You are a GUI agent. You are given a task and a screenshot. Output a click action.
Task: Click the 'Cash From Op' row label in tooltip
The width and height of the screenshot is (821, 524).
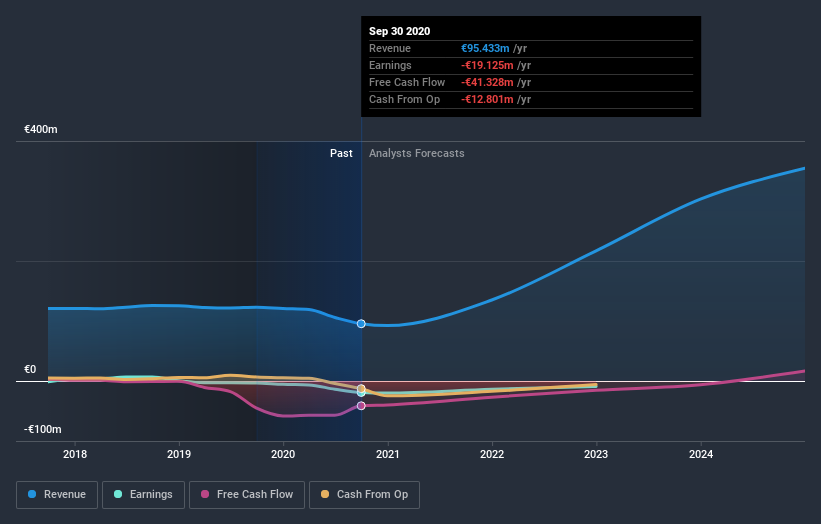pyautogui.click(x=405, y=99)
